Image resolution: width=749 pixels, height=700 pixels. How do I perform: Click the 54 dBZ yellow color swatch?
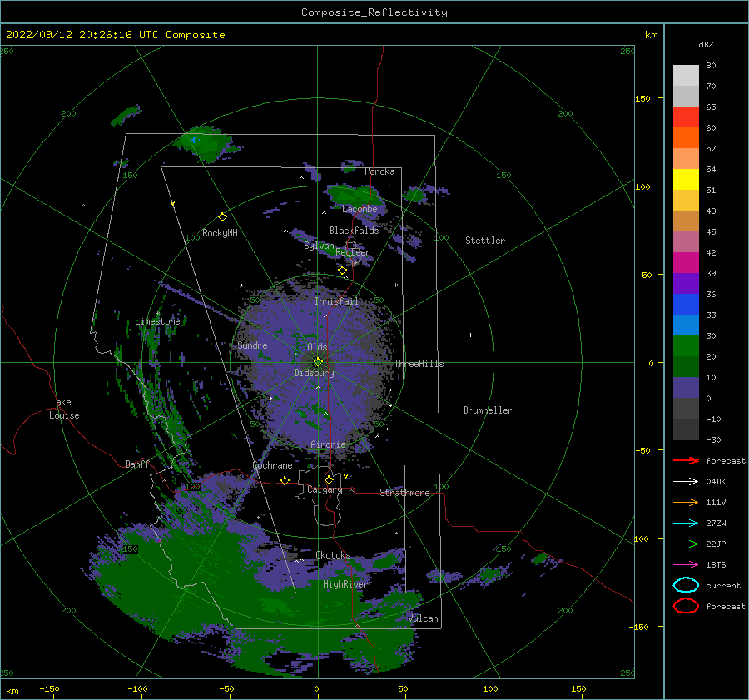pos(686,179)
